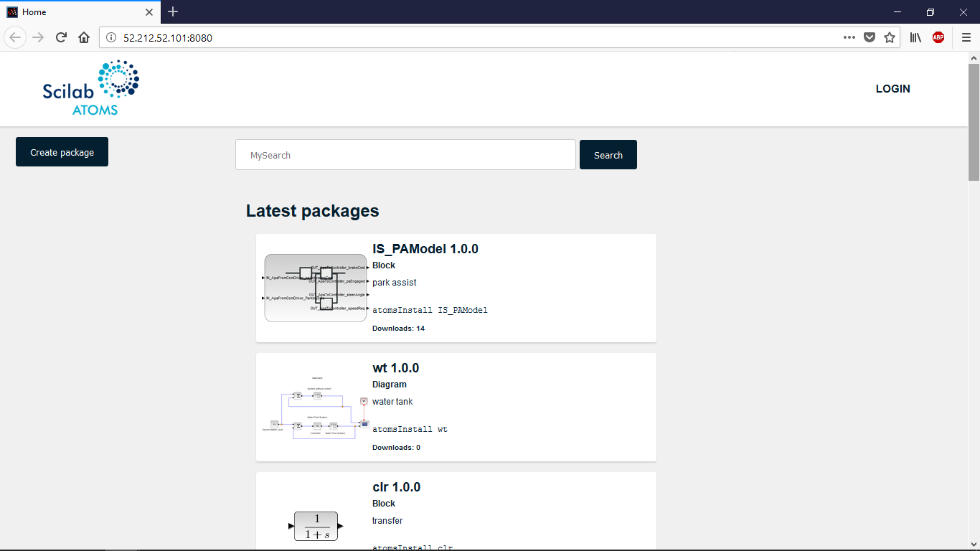Click 'Block' label under IS_PAModel
Image resolution: width=980 pixels, height=551 pixels.
point(384,265)
